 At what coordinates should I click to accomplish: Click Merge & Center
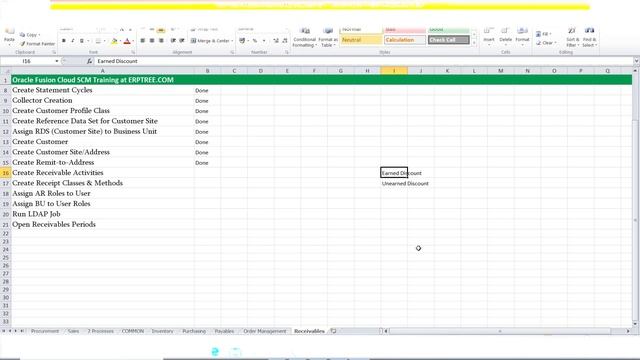210,41
